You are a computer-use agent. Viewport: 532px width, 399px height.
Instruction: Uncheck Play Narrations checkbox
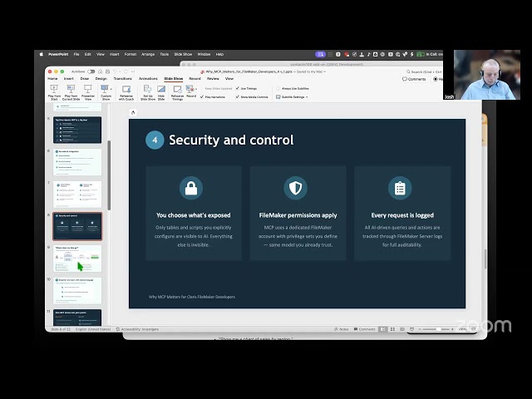pos(202,96)
